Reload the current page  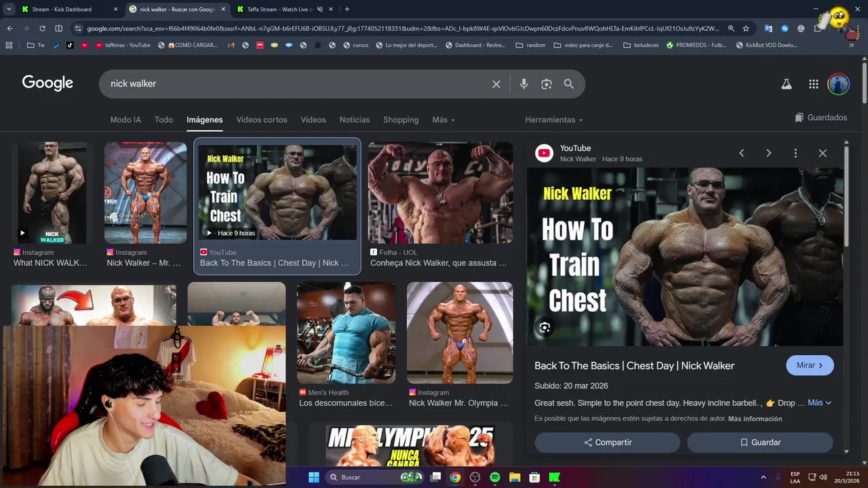42,28
